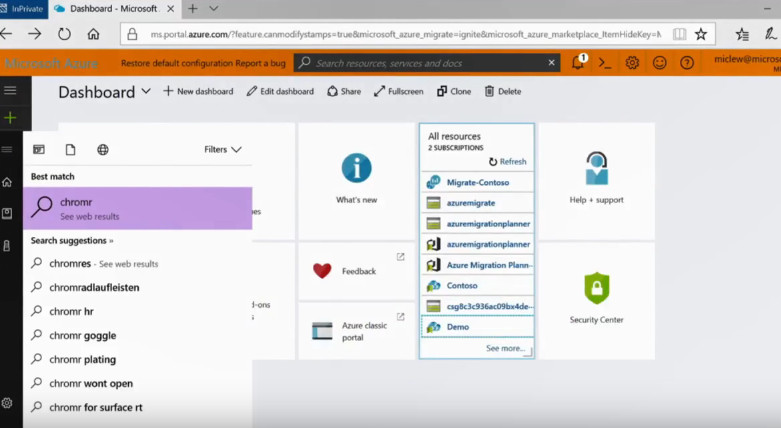Open Demo resource
The image size is (781, 428).
coord(477,327)
